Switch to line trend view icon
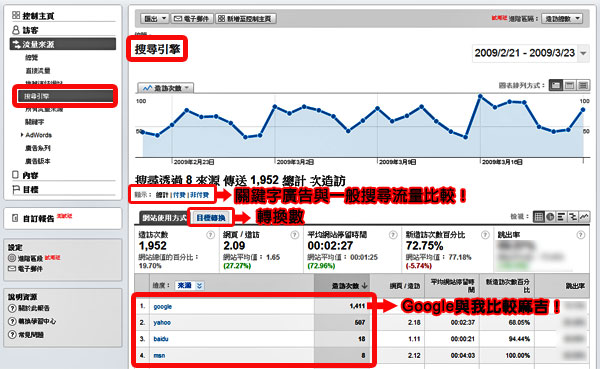Image resolution: width=600 pixels, height=369 pixels. point(584,217)
